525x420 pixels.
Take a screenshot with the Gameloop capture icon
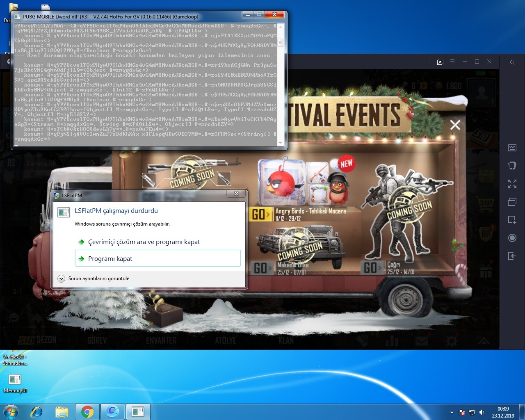[512, 220]
